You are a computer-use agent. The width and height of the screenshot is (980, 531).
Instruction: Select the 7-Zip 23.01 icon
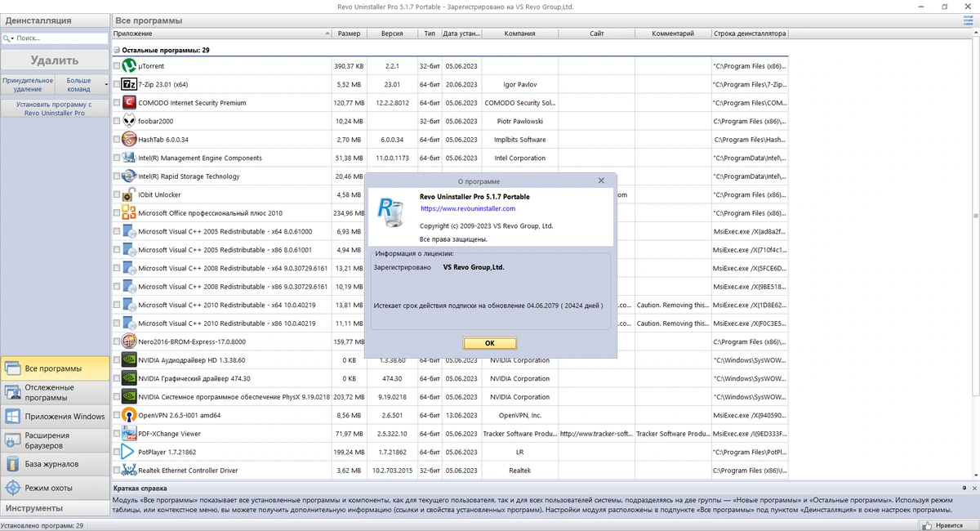point(129,84)
